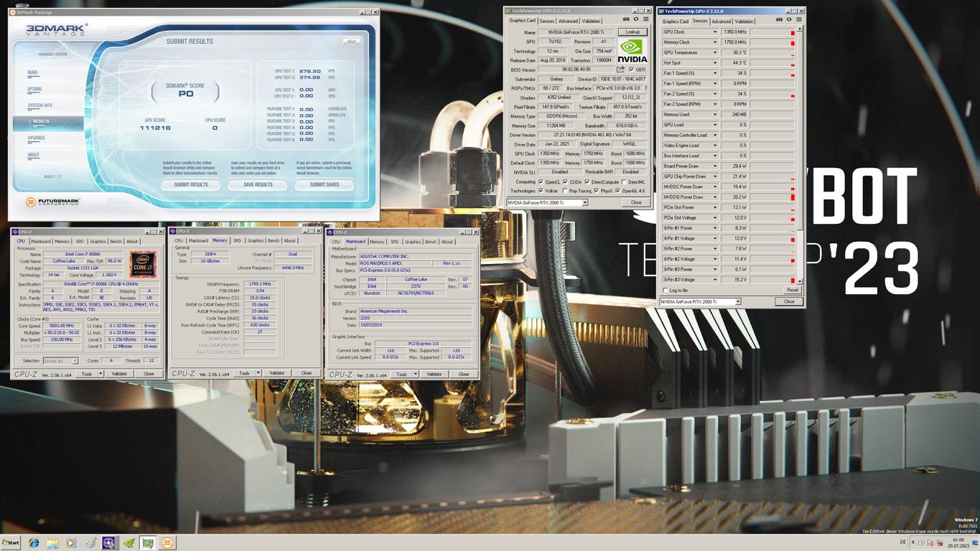Open Socket selection dropdown in CPU-Z
The image size is (980, 551).
(x=74, y=361)
